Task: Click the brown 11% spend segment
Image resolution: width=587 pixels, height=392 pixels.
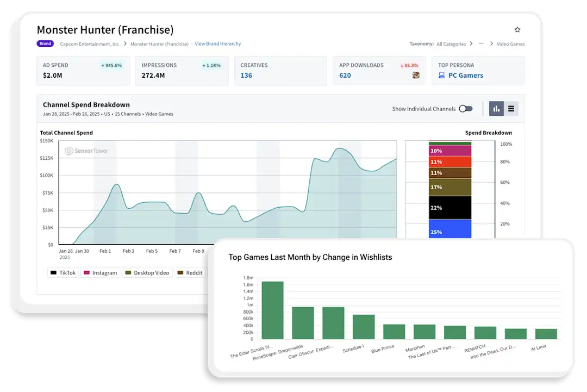Action: pos(450,172)
